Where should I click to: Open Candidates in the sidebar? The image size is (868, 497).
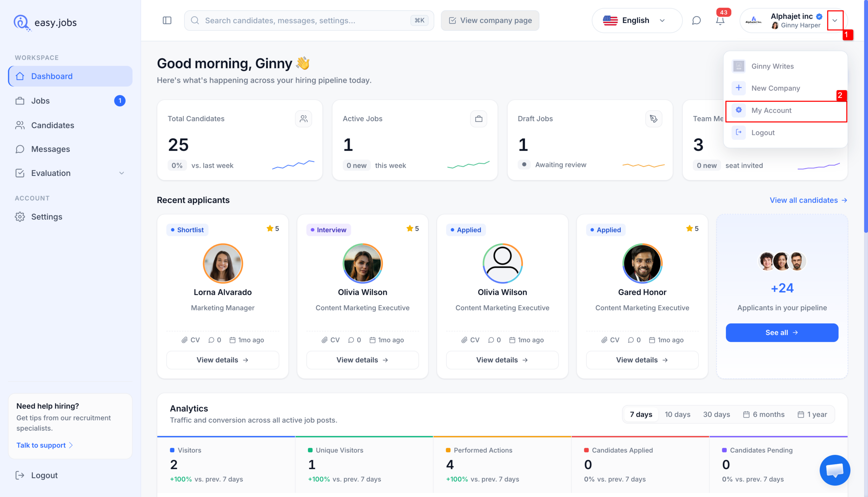pyautogui.click(x=70, y=125)
